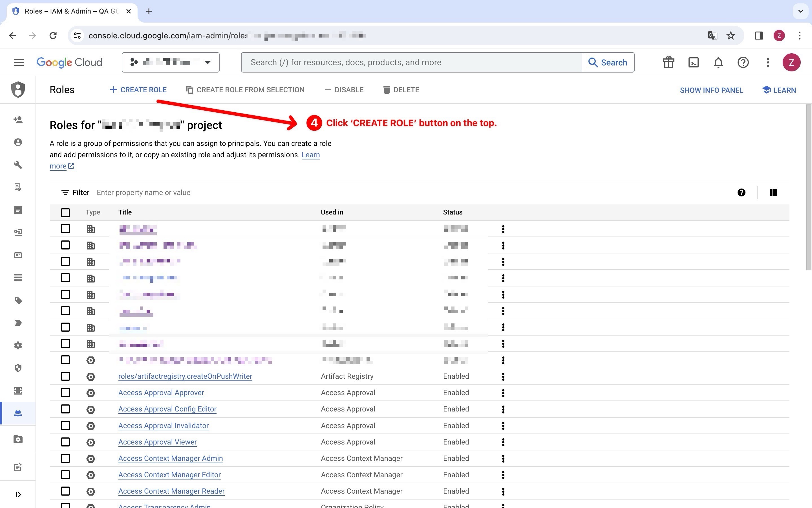Select the Access Approval Config Editor checkbox

[x=65, y=409]
